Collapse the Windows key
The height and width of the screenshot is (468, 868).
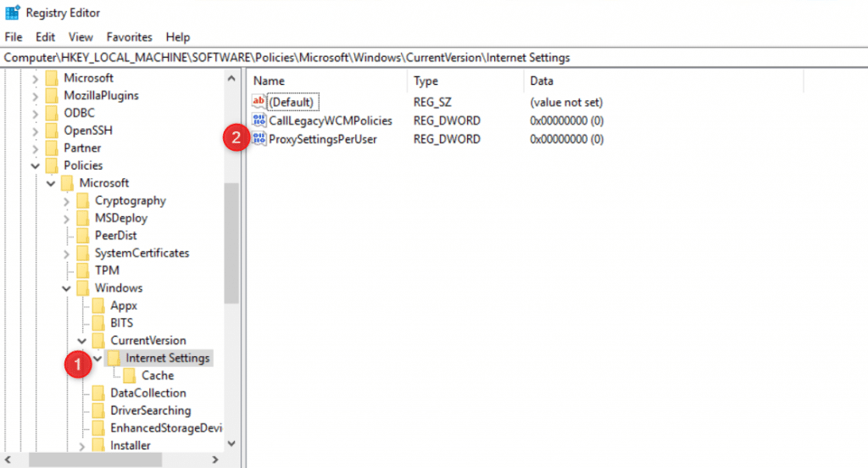coord(66,288)
